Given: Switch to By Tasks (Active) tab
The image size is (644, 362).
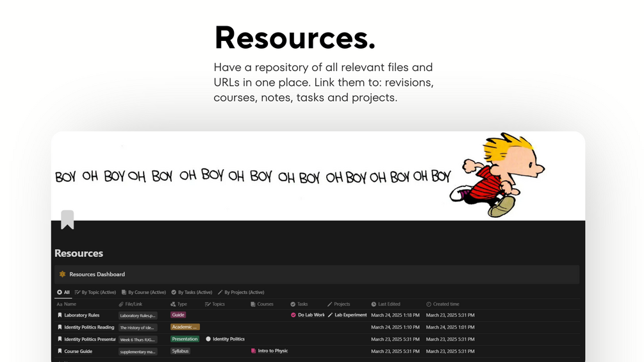Looking at the screenshot, I should click(192, 292).
